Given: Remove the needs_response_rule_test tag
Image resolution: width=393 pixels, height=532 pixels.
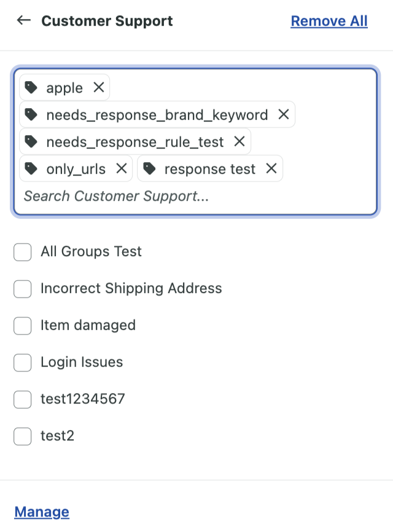Looking at the screenshot, I should pos(239,141).
